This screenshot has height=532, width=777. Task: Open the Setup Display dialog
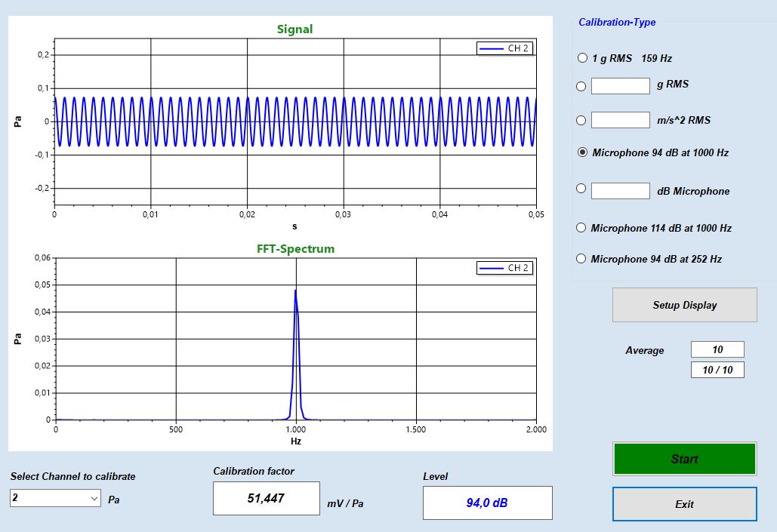tap(683, 305)
